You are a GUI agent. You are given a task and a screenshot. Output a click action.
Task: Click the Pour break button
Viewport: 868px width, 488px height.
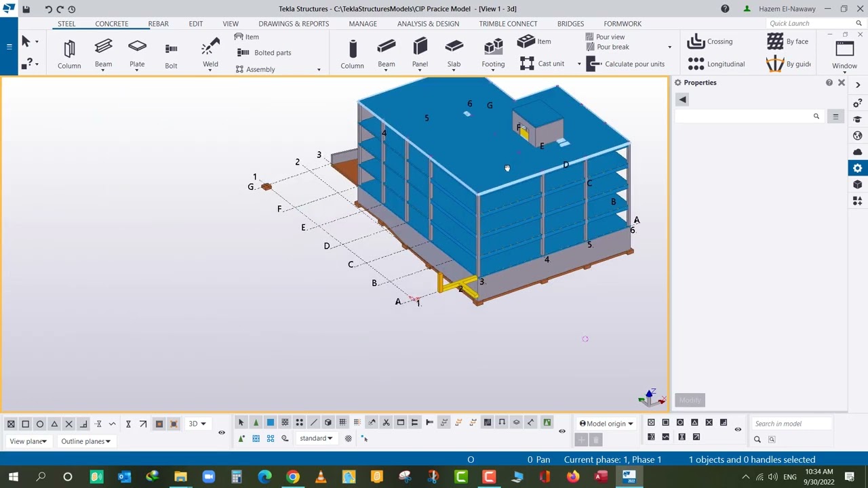608,47
